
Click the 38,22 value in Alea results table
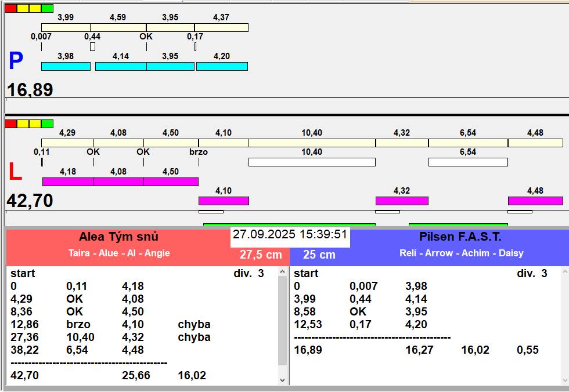point(24,350)
